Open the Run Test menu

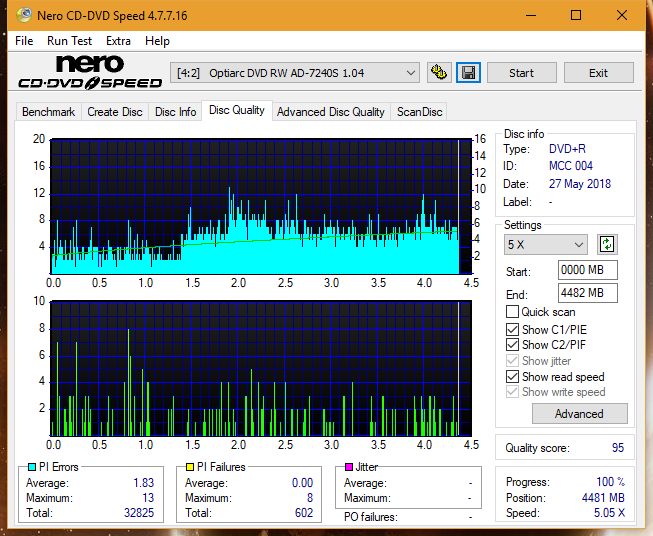tap(69, 41)
